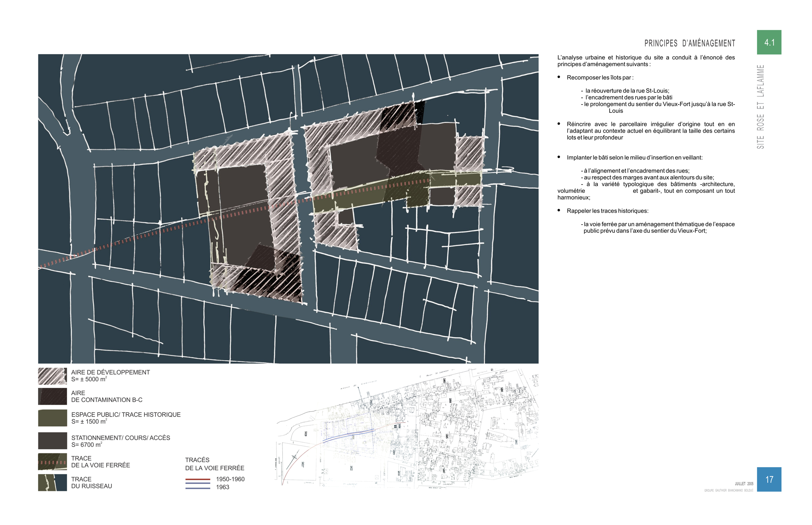812x525 pixels.
Task: Click the text 'S= ± 1500 m²'
Action: [89, 422]
